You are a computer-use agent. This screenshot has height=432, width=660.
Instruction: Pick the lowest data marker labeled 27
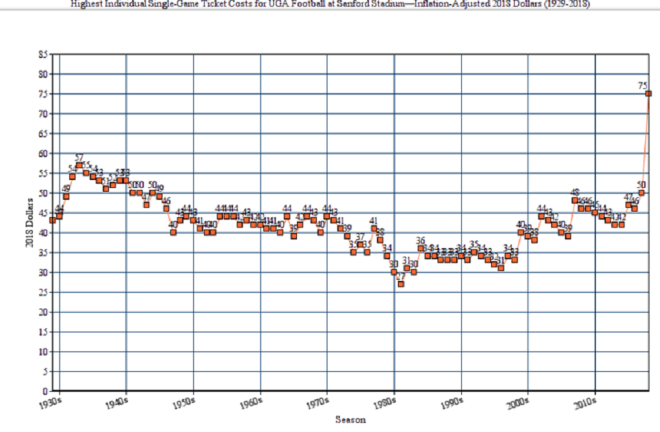(x=401, y=284)
